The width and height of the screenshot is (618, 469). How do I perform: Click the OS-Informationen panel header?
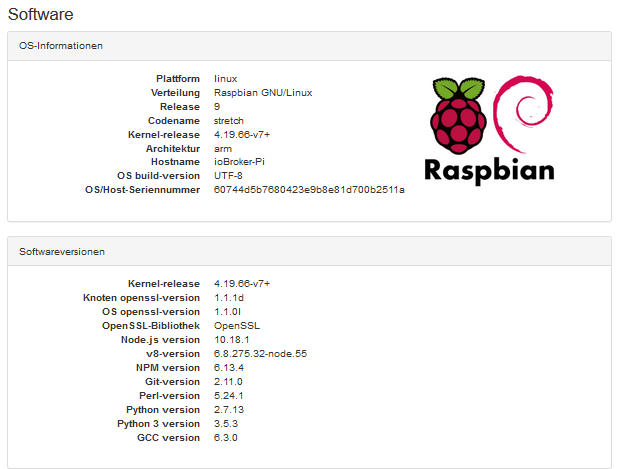click(309, 46)
